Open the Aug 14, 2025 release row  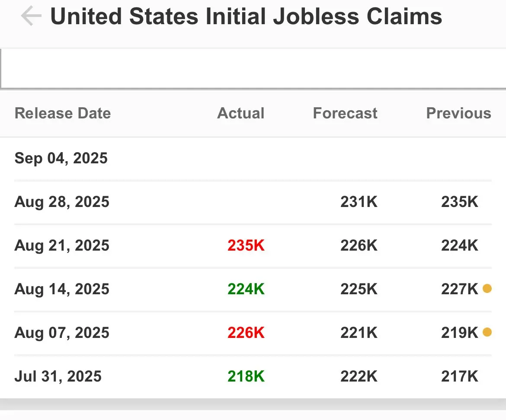coord(253,289)
